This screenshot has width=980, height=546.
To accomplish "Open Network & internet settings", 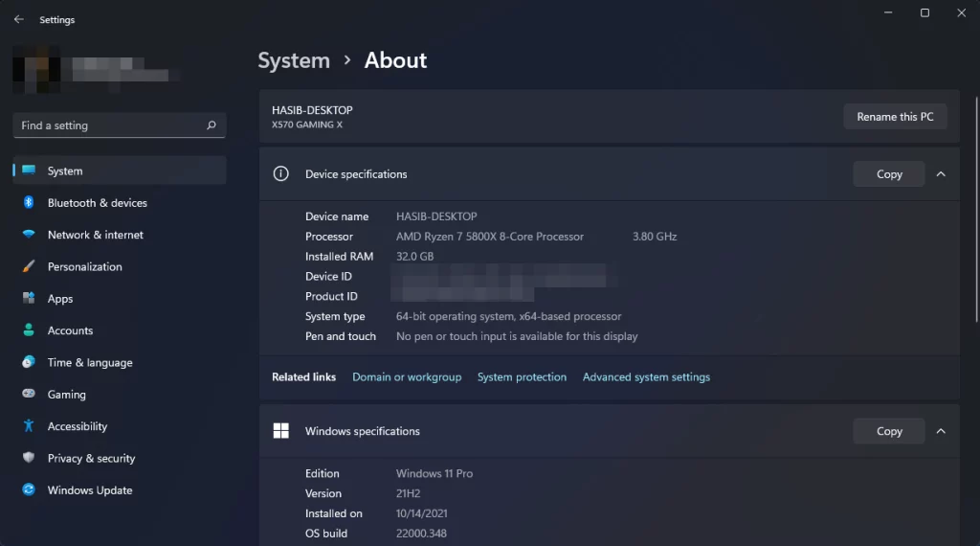I will click(x=96, y=235).
